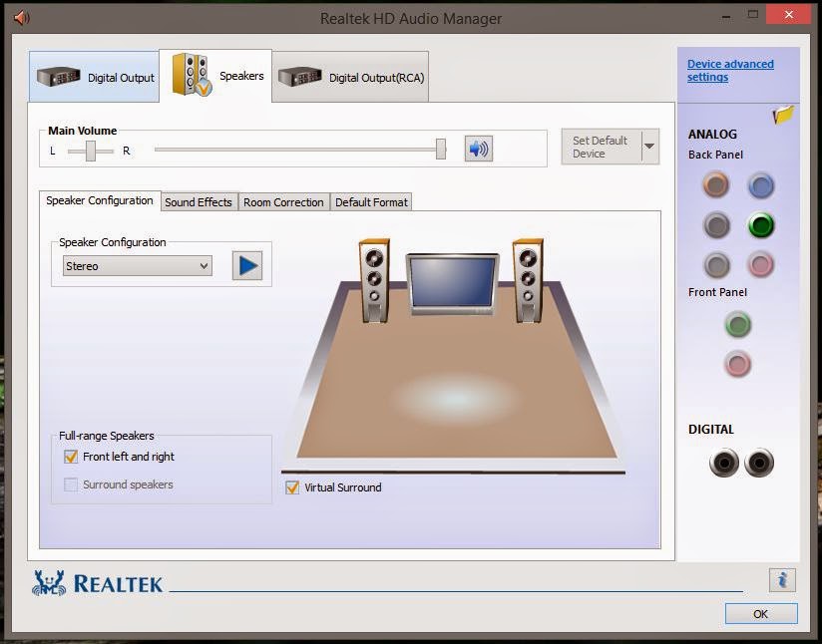Open the Speaker Configuration dropdown showing Stereo

(x=136, y=265)
